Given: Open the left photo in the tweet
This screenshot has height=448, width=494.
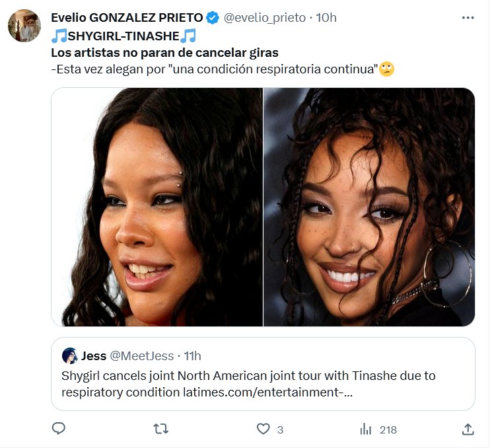Looking at the screenshot, I should (157, 207).
